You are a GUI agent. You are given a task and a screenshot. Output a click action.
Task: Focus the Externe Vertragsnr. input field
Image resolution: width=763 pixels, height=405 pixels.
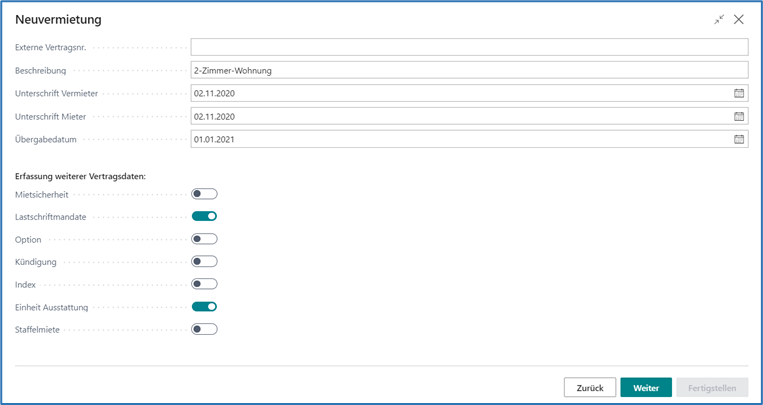click(x=468, y=47)
